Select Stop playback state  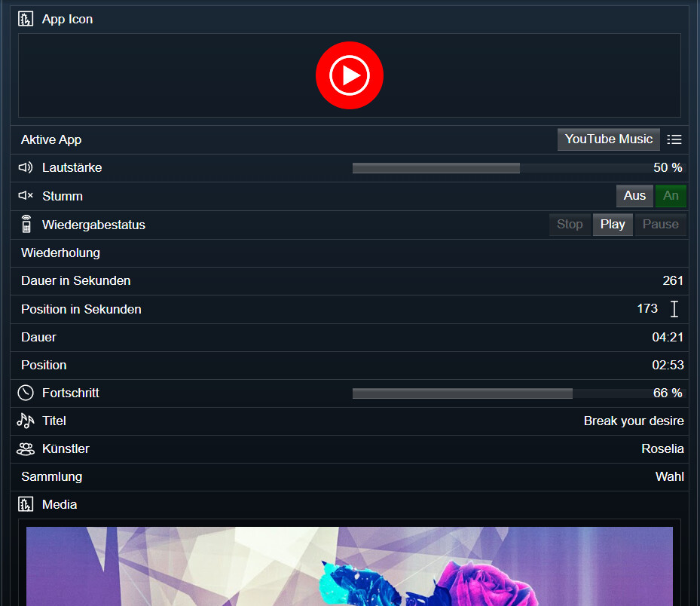click(570, 224)
